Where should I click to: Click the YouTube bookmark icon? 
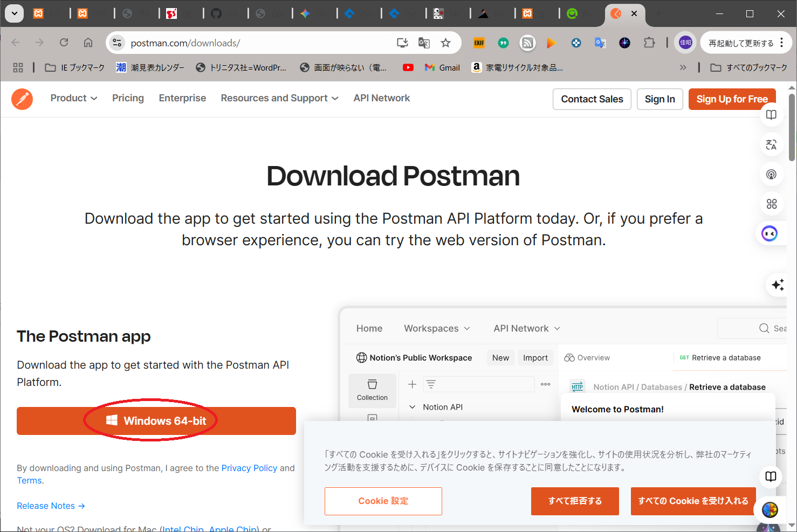point(408,67)
